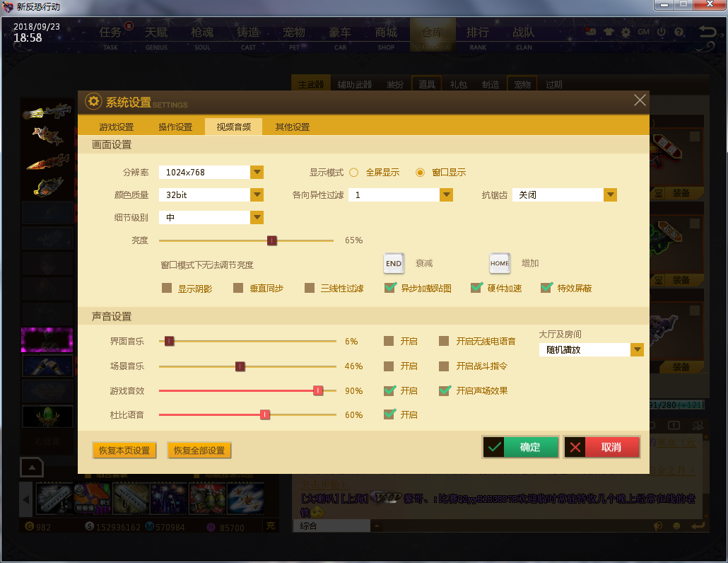Viewport: 728px width, 563px height.
Task: Select the first rifle icon in left weapon list
Action: tap(47, 112)
